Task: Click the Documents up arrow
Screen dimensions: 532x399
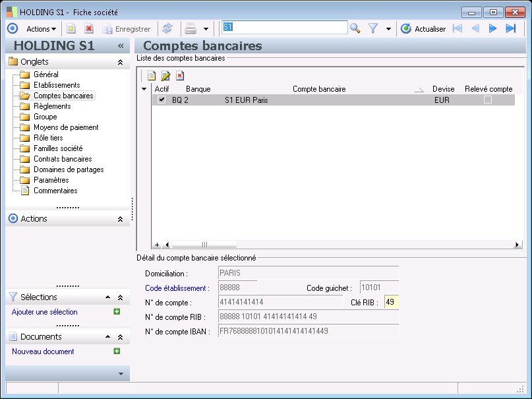Action: coord(107,337)
